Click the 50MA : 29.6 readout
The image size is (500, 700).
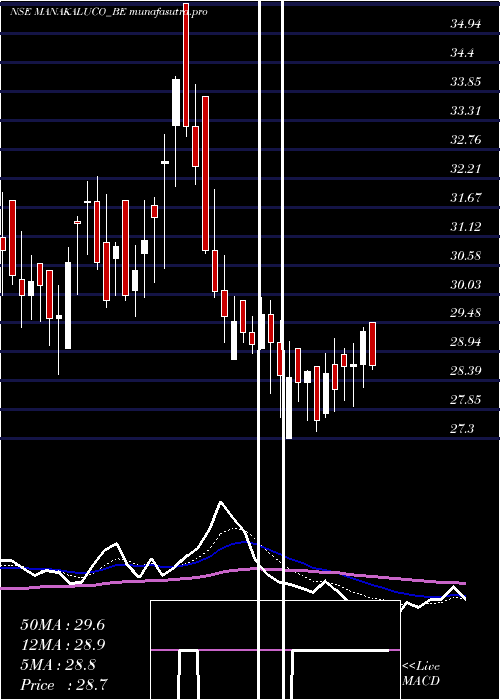[62, 625]
